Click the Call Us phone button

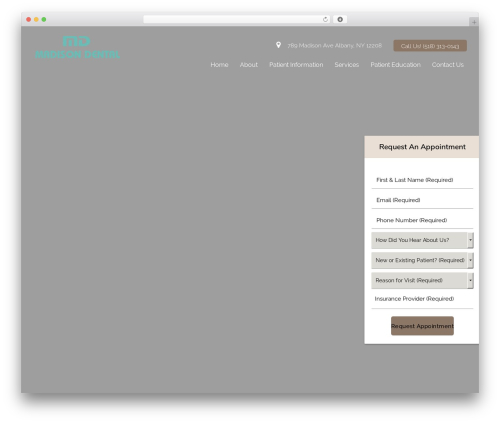[x=430, y=46]
